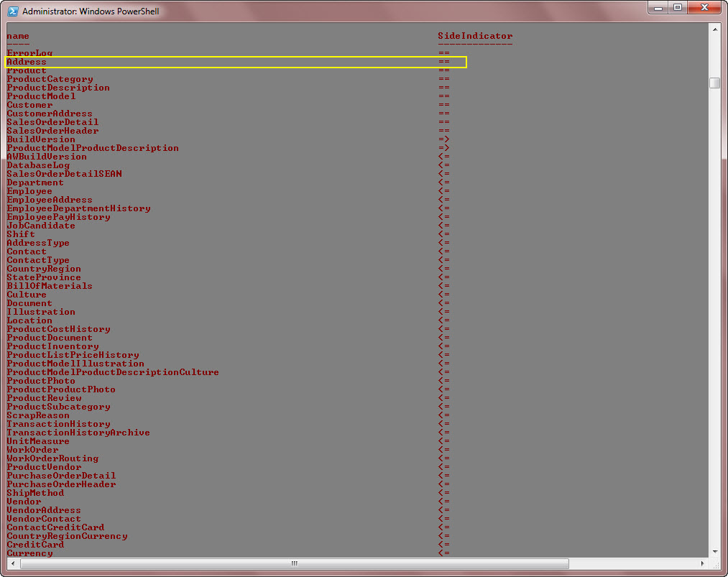Click the horizontal scrollbar right arrow

702,563
